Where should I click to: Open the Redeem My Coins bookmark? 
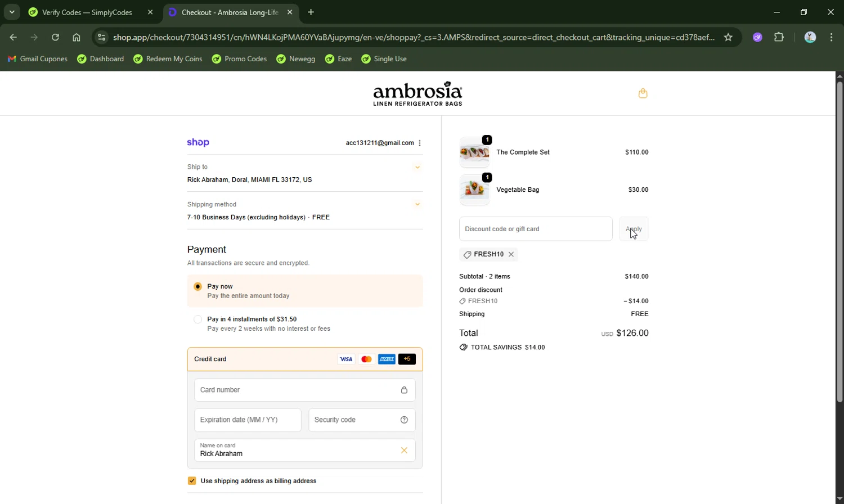[168, 58]
